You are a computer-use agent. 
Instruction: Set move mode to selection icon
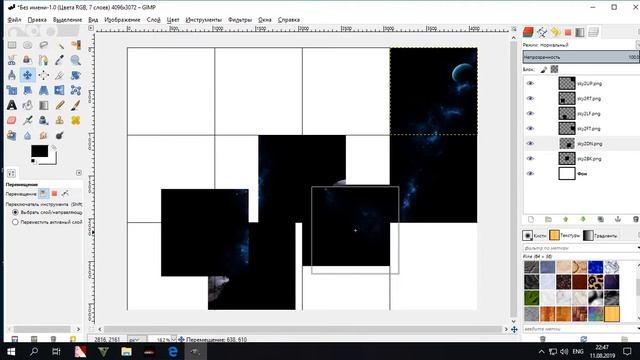pyautogui.click(x=54, y=193)
